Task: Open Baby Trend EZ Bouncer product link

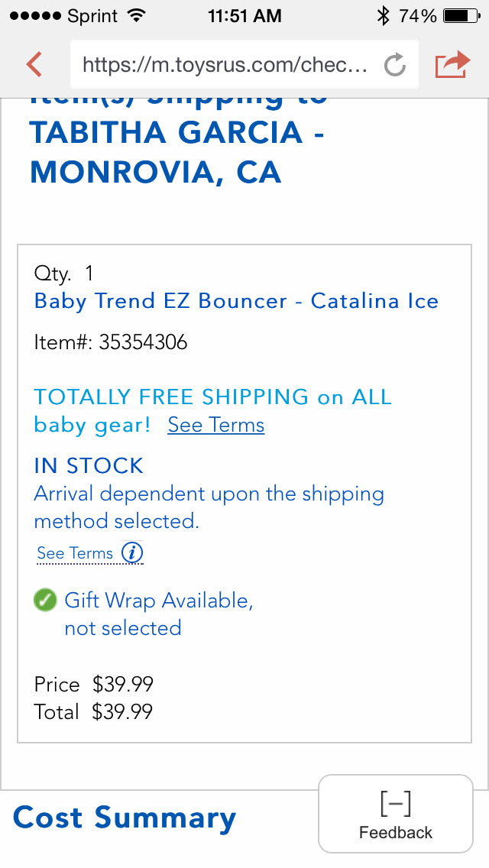Action: point(236,300)
